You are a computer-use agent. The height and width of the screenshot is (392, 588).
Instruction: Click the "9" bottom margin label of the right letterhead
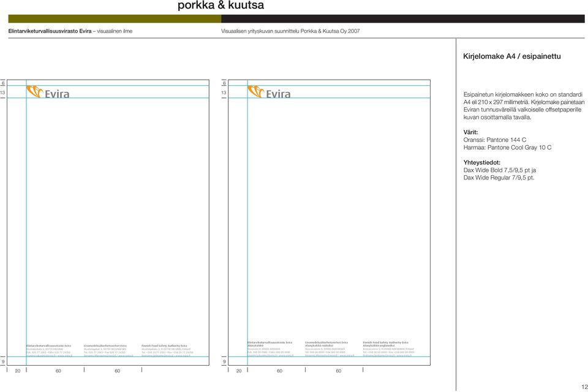click(224, 361)
